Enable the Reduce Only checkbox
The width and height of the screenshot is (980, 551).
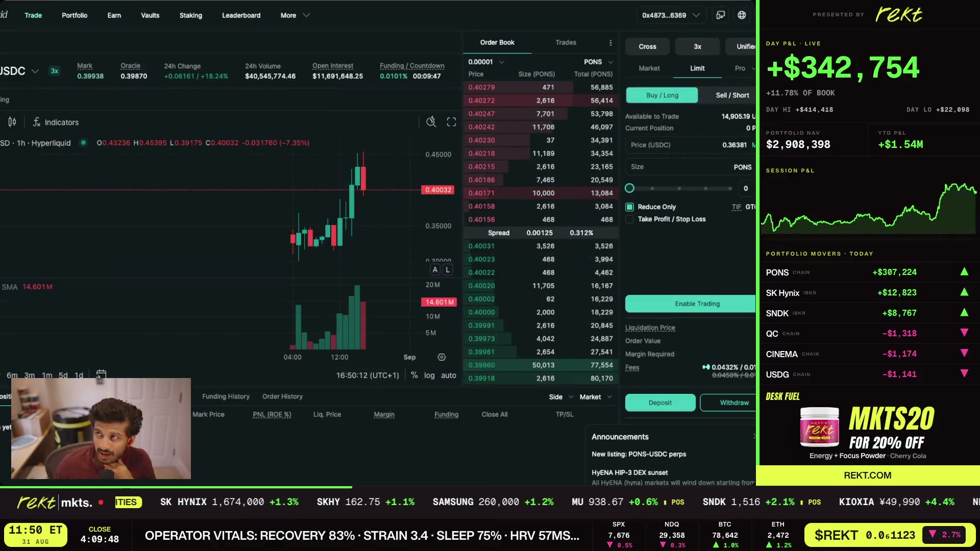(x=629, y=207)
